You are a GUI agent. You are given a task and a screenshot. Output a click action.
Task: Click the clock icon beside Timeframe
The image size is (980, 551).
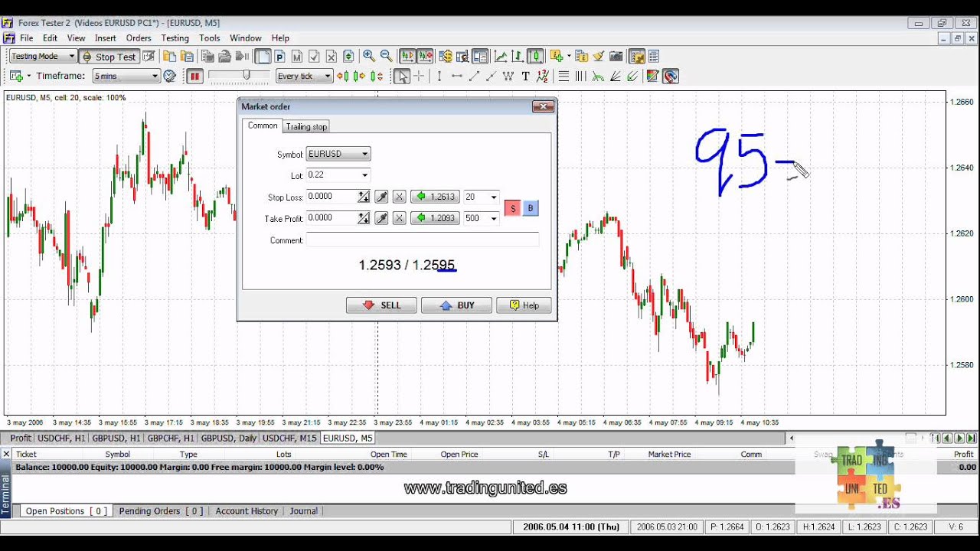pyautogui.click(x=170, y=76)
